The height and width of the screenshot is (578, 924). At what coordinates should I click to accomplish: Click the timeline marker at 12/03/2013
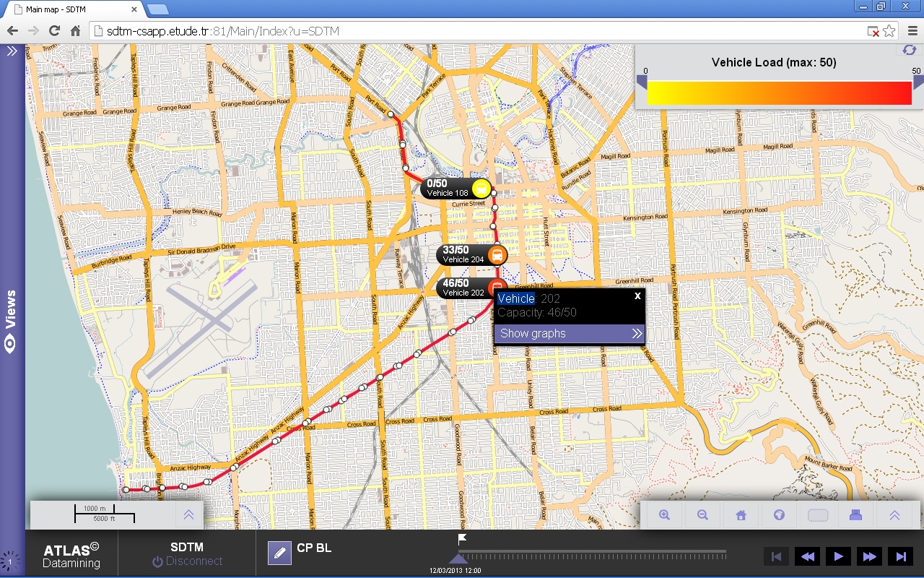(458, 558)
